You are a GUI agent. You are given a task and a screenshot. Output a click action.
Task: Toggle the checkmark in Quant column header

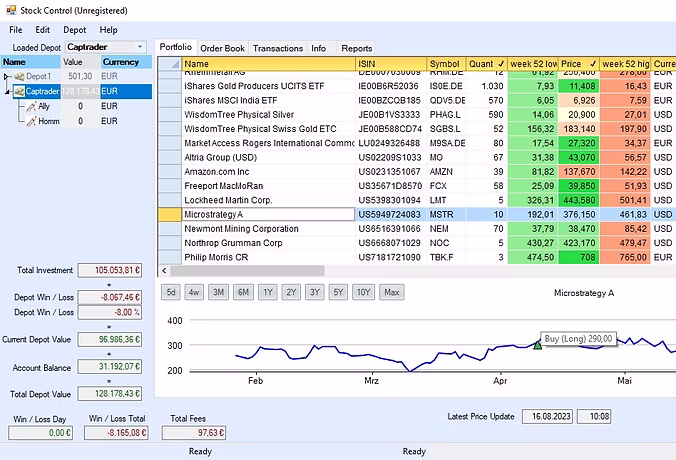pyautogui.click(x=500, y=64)
